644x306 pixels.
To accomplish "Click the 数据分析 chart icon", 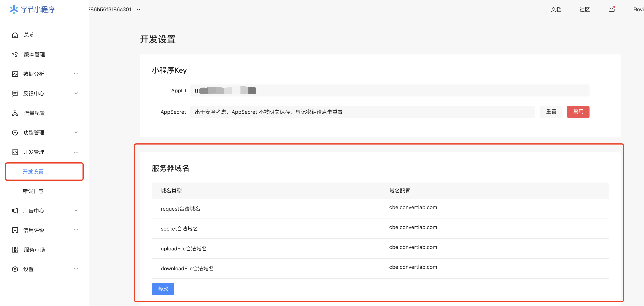I will [x=15, y=74].
